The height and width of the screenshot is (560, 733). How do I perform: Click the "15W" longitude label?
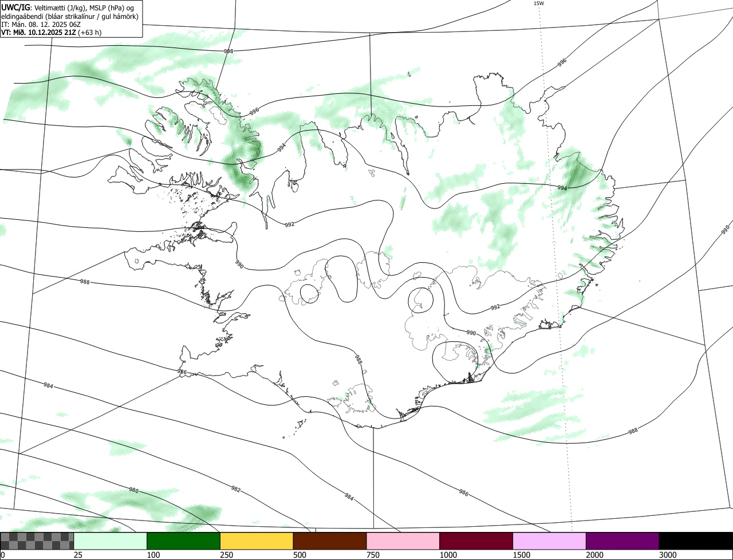(538, 3)
